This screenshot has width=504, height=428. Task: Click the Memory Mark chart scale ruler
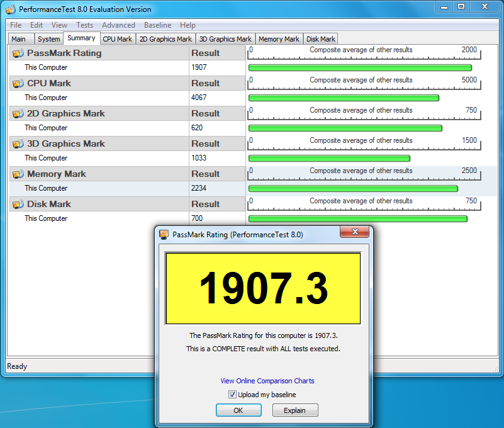(364, 174)
